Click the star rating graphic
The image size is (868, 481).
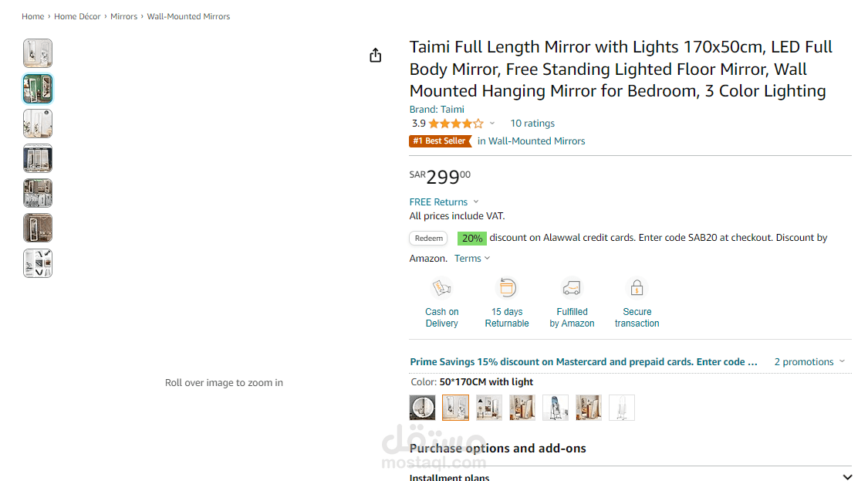point(456,124)
